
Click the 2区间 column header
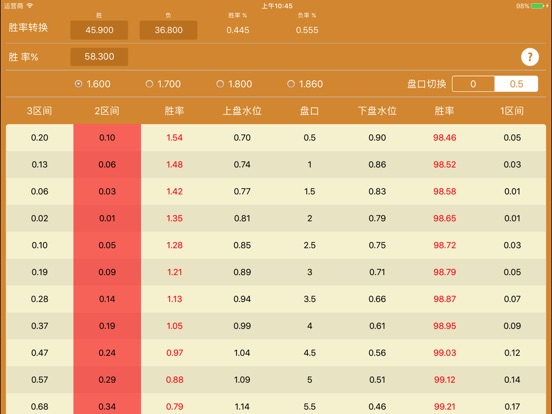click(107, 111)
